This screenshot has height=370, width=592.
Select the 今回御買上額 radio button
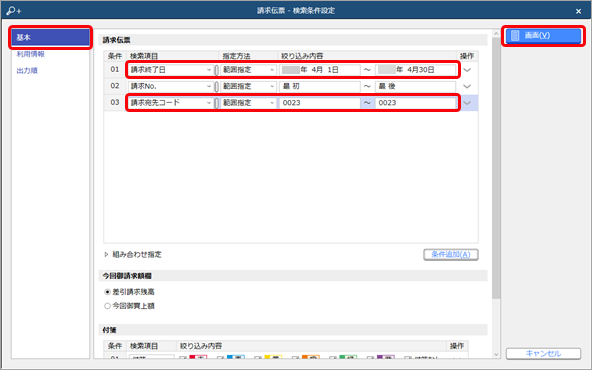[107, 306]
